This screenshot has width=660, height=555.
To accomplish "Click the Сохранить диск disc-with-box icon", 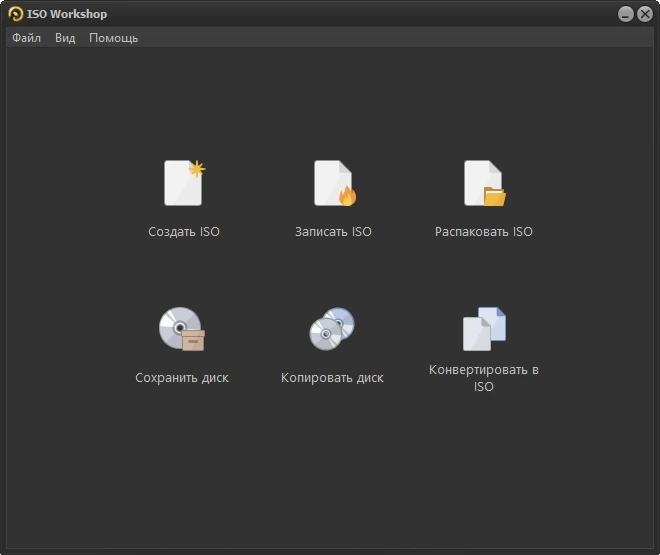I will coord(182,329).
